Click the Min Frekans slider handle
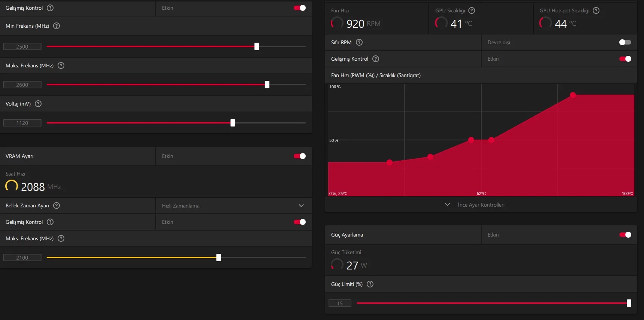 point(257,46)
